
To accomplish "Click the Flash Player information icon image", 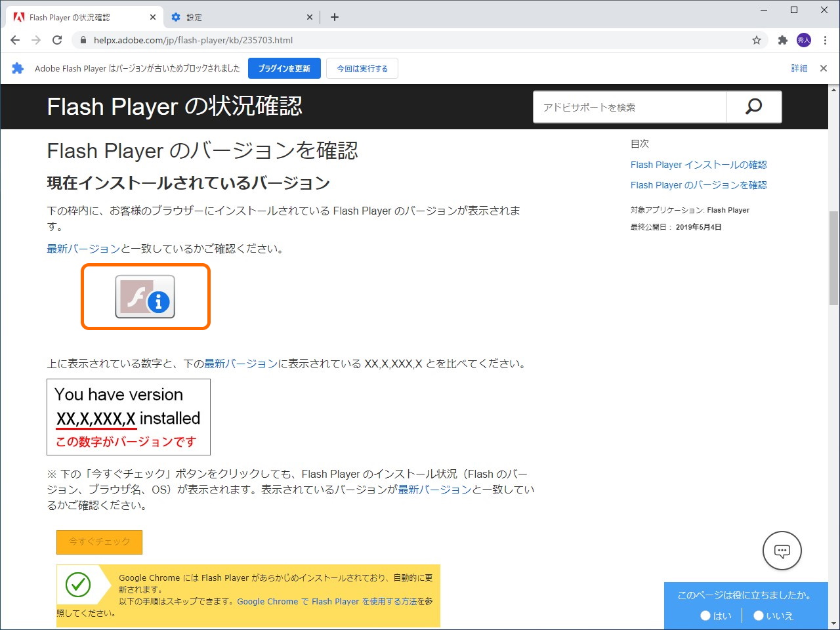I will 145,296.
